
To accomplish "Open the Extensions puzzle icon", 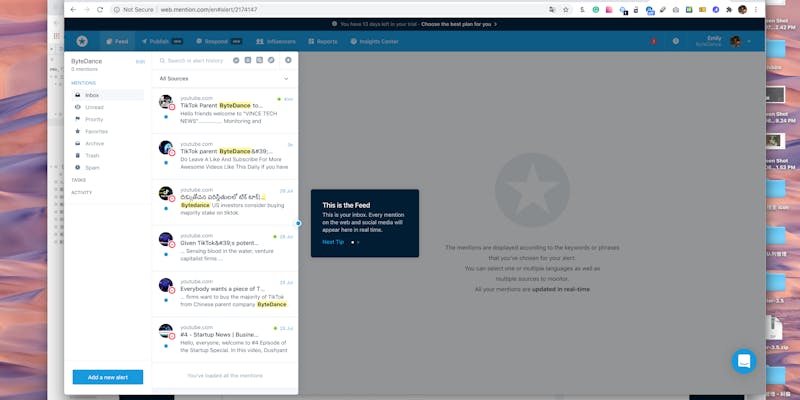I will tap(729, 10).
